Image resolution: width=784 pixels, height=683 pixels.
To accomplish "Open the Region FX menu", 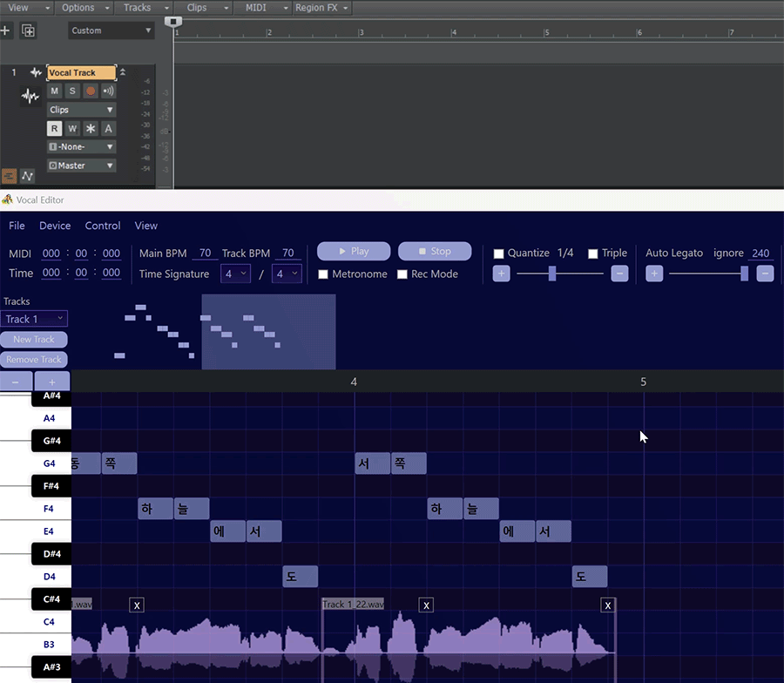I will (321, 8).
